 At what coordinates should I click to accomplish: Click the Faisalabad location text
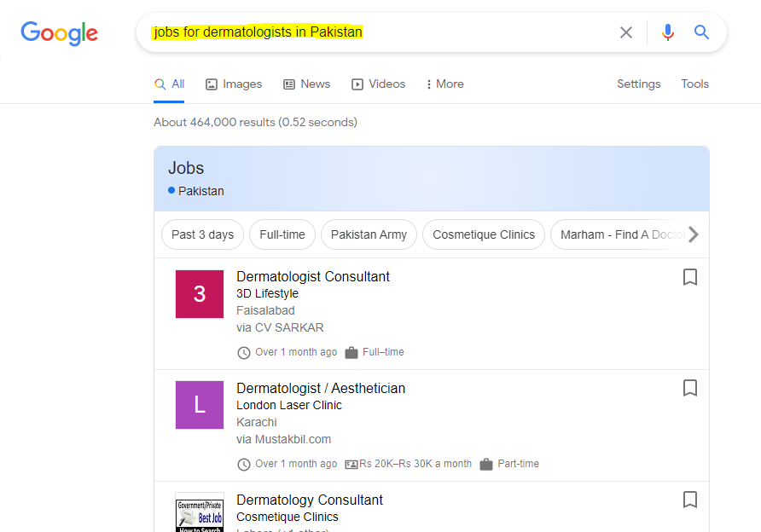(x=265, y=310)
